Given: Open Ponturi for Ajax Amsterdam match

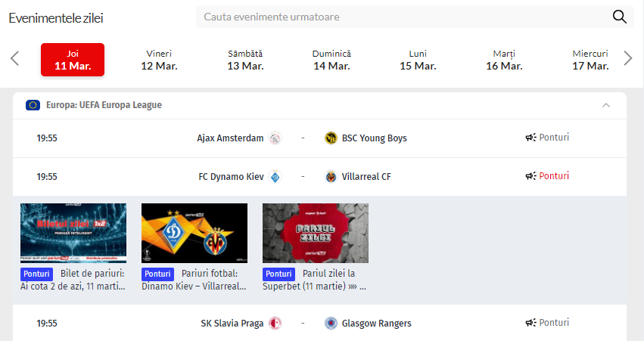Looking at the screenshot, I should click(547, 138).
